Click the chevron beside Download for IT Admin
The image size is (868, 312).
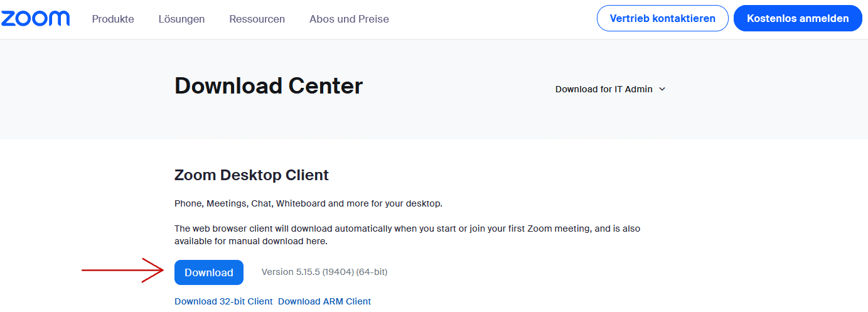click(662, 89)
